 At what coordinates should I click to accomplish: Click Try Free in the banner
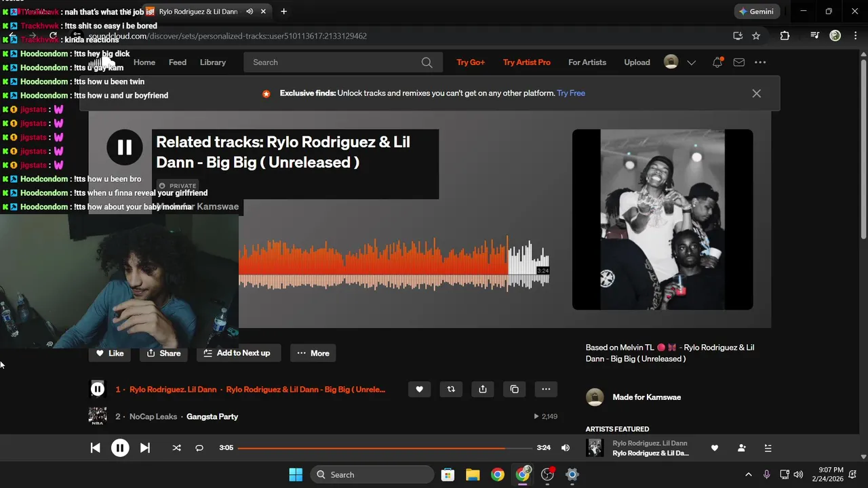[571, 94]
